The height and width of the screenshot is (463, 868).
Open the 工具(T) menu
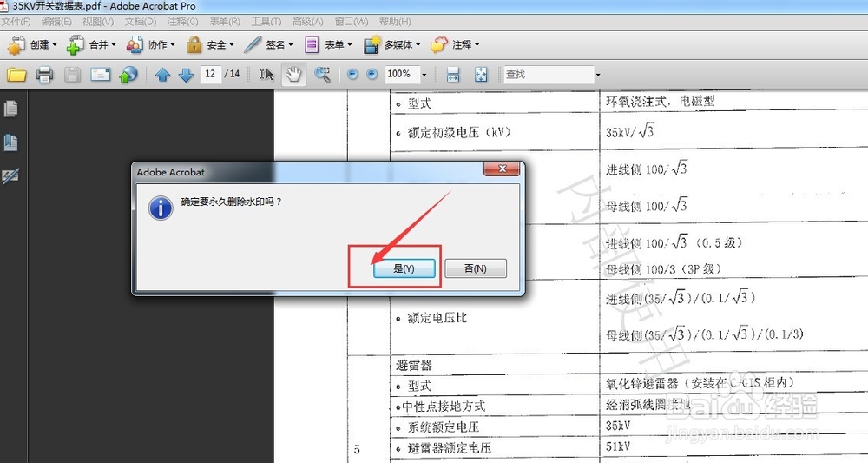click(x=266, y=22)
